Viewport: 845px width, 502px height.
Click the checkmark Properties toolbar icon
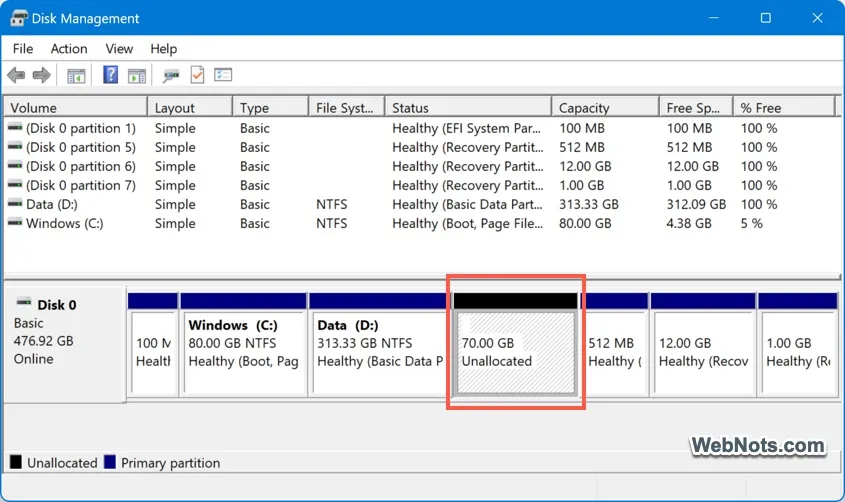pyautogui.click(x=197, y=75)
